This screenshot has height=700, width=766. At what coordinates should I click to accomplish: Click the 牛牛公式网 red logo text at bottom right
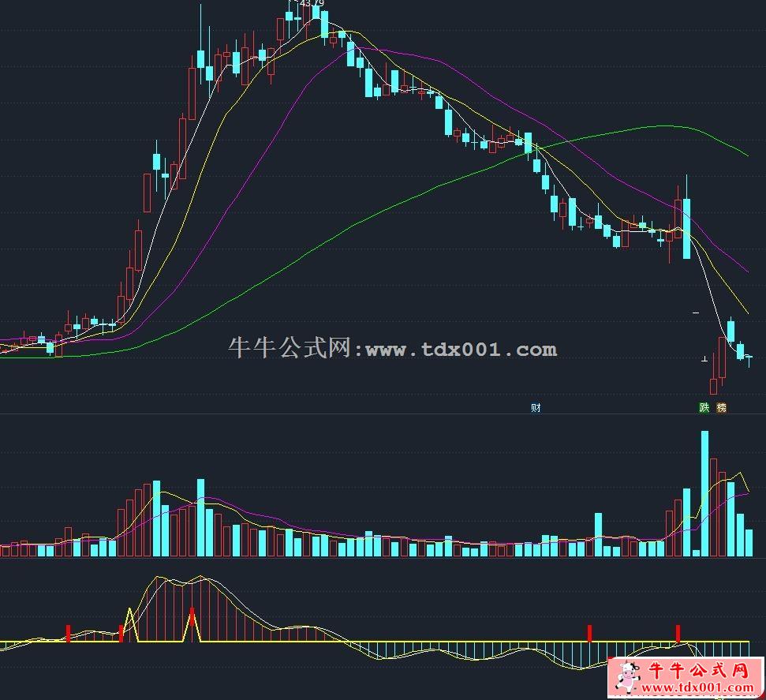click(697, 672)
